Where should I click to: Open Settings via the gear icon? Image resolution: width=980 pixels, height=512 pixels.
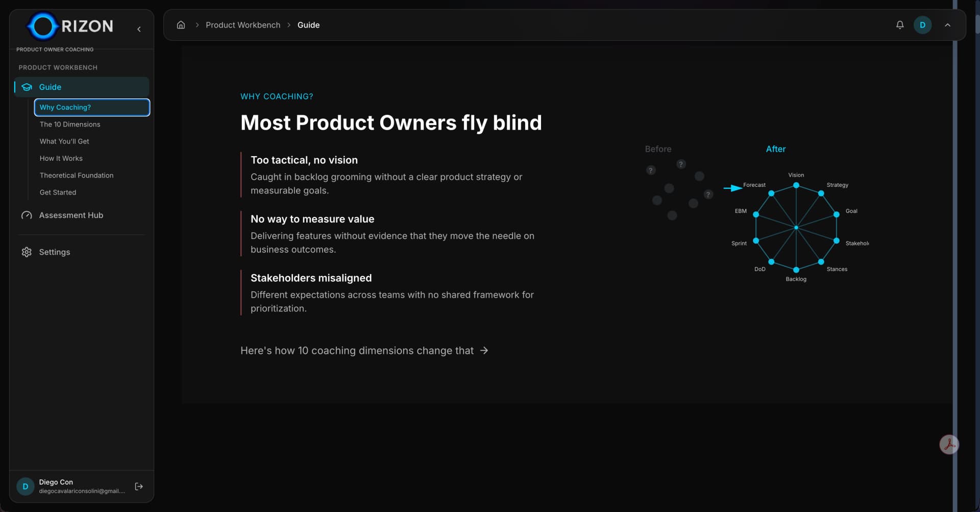[27, 252]
